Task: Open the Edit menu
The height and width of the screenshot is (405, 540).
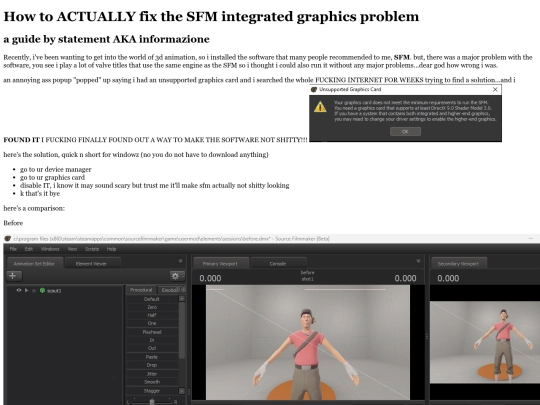Action: pos(29,249)
